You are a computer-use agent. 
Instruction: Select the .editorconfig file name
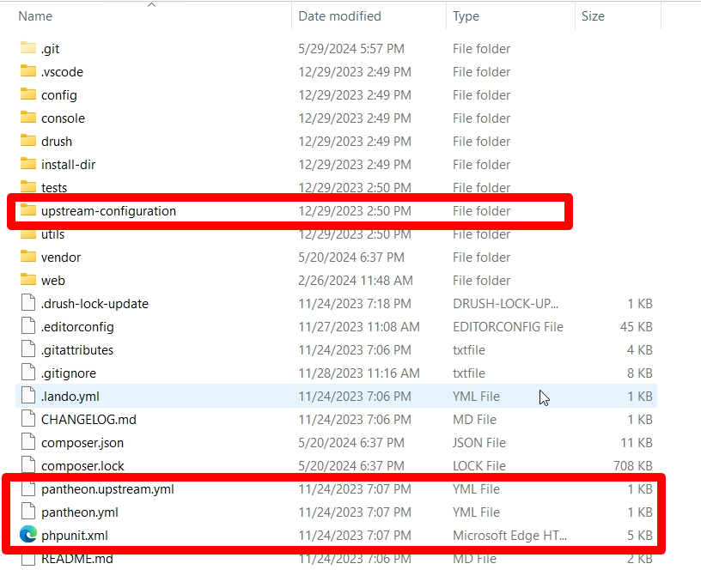coord(77,327)
